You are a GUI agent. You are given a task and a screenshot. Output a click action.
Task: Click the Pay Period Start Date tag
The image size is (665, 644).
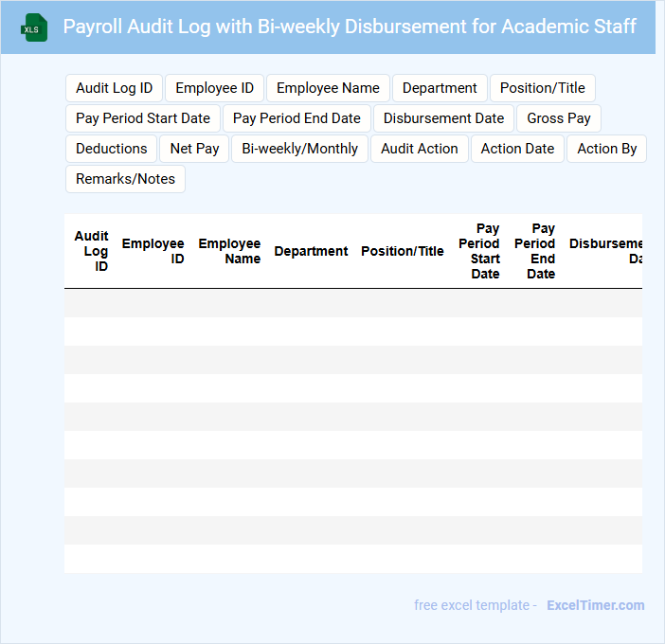point(143,118)
